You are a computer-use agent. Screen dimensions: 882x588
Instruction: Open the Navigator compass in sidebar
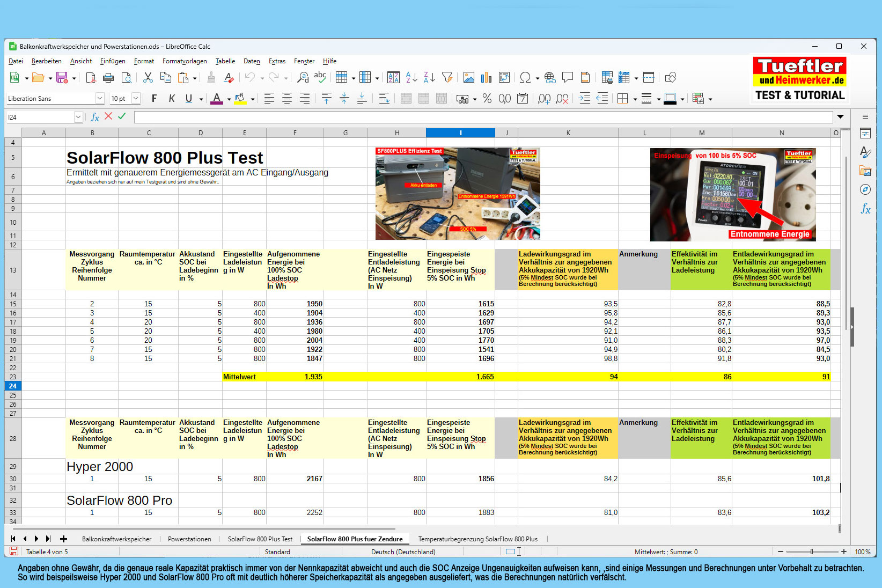[x=865, y=189]
